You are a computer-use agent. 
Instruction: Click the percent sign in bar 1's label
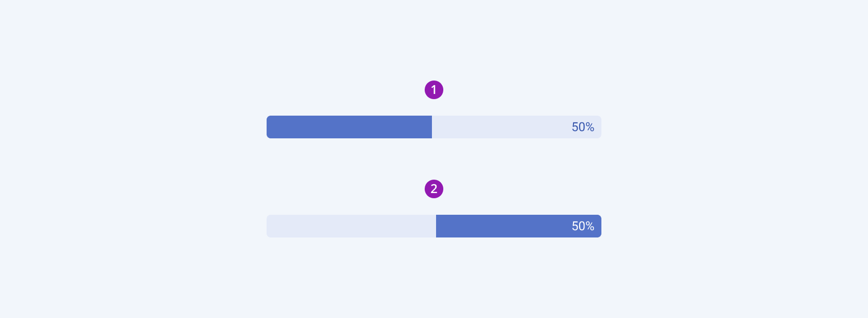click(x=590, y=127)
